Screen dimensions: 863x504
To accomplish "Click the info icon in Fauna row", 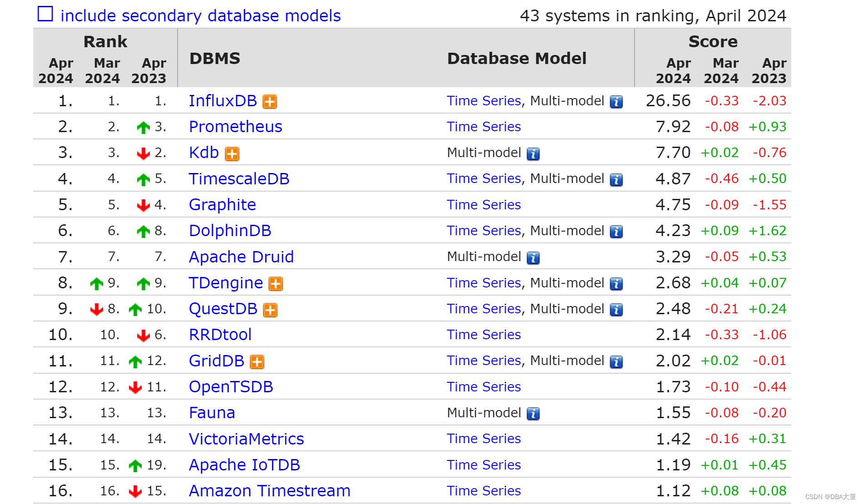I will point(533,414).
